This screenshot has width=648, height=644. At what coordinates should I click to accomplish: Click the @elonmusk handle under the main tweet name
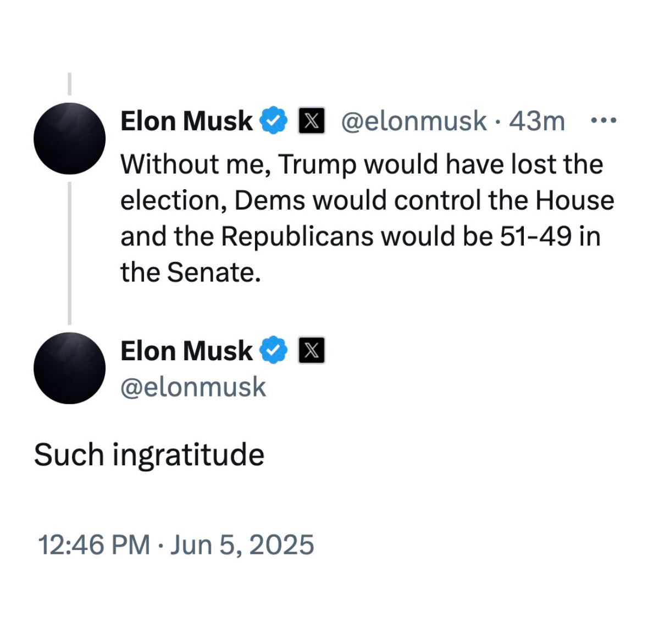[193, 387]
